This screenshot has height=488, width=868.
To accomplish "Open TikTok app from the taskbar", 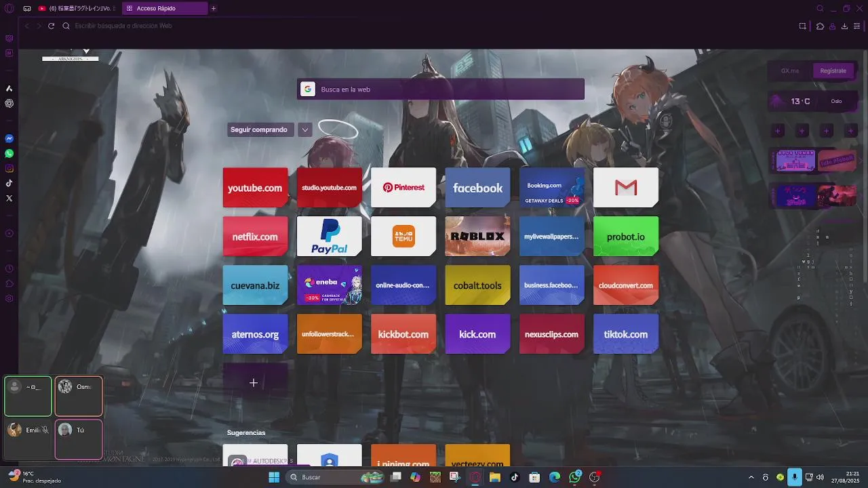I will (x=515, y=477).
